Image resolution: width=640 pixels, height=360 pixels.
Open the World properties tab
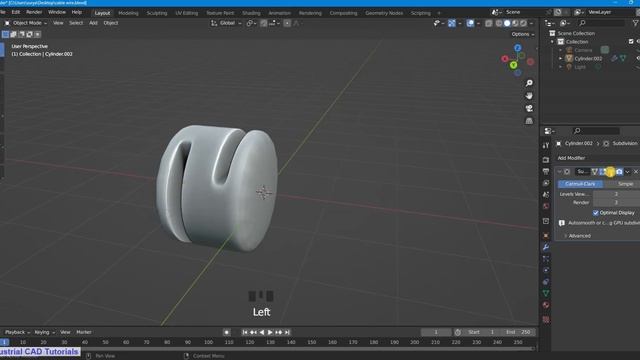pos(546,207)
